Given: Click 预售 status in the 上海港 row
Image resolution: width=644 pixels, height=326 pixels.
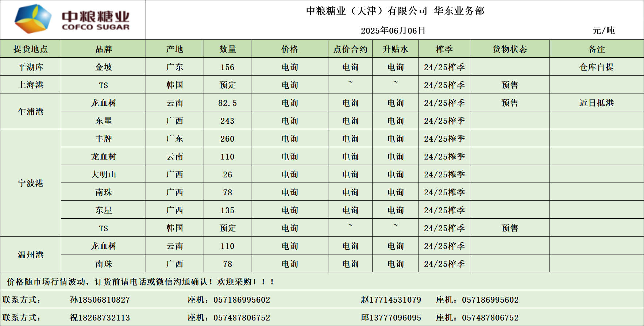Looking at the screenshot, I should (x=510, y=85).
